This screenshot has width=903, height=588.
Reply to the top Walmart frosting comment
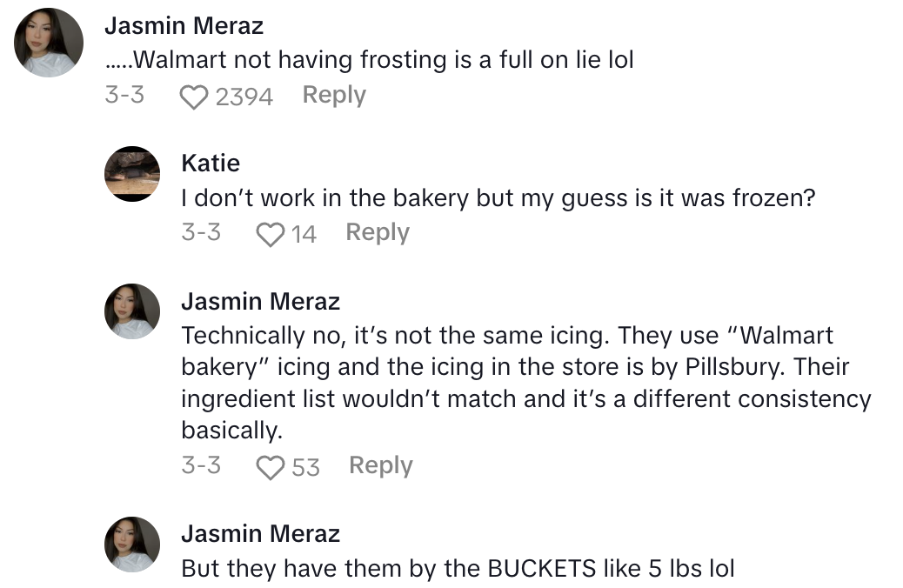click(334, 95)
